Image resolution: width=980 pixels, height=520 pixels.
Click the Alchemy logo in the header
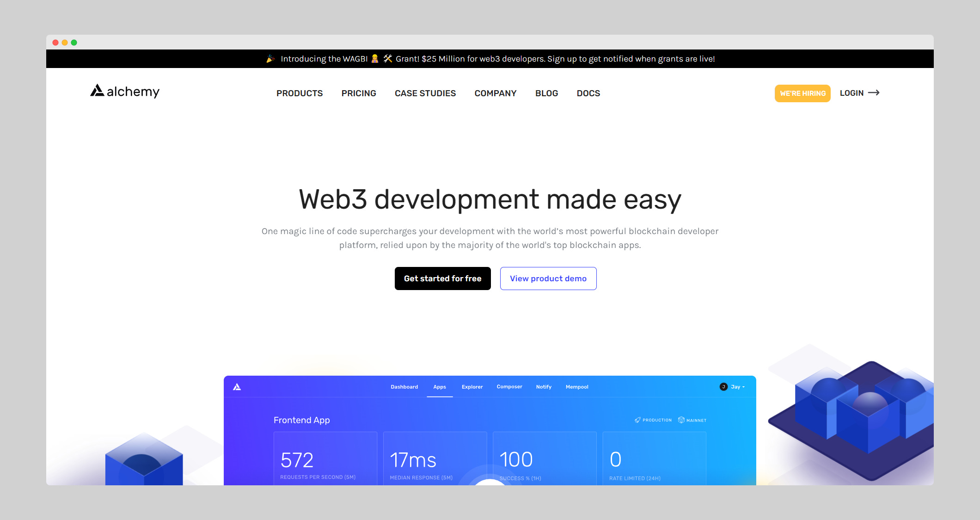(125, 91)
